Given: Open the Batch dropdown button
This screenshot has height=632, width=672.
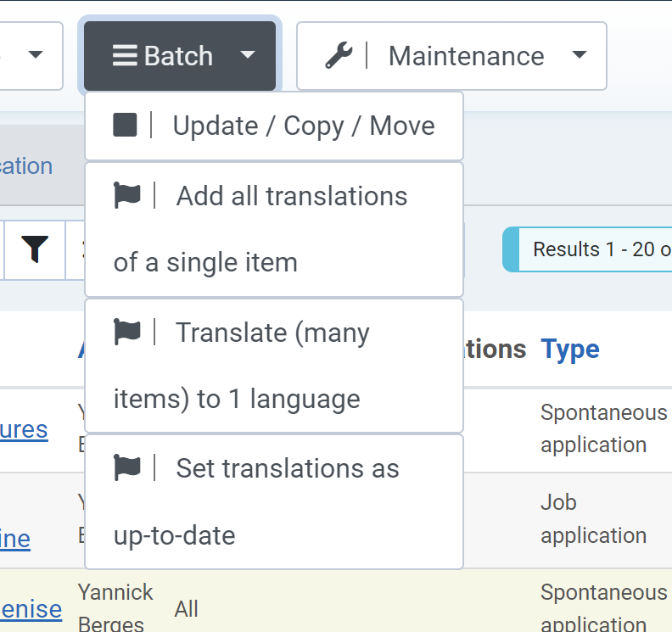Looking at the screenshot, I should (180, 56).
